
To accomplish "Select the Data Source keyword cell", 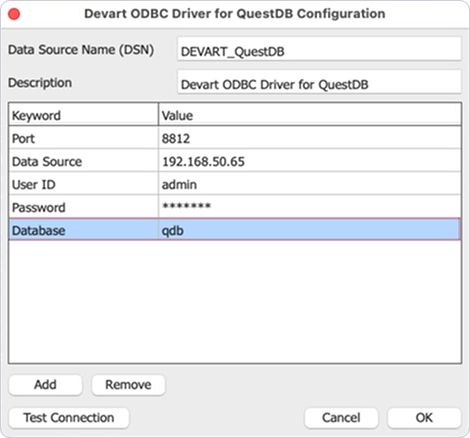I will (83, 161).
